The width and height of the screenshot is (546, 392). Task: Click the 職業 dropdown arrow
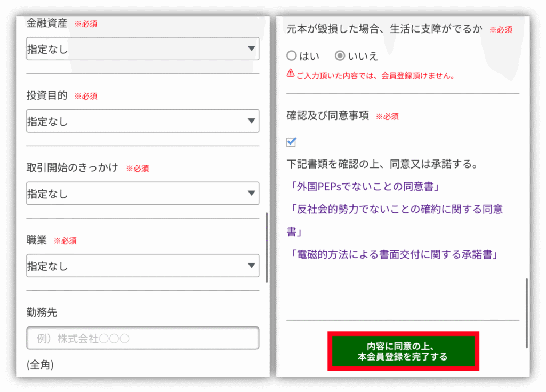click(x=252, y=266)
